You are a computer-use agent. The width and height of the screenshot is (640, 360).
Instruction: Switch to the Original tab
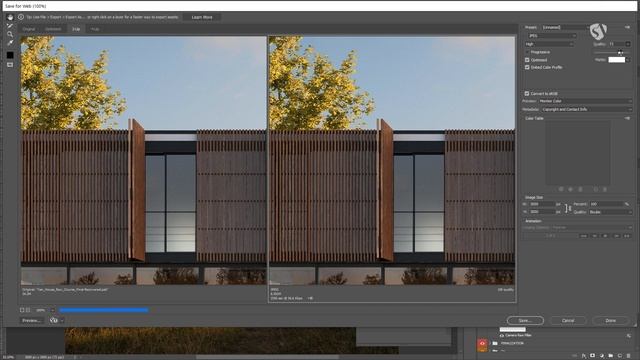pos(29,29)
